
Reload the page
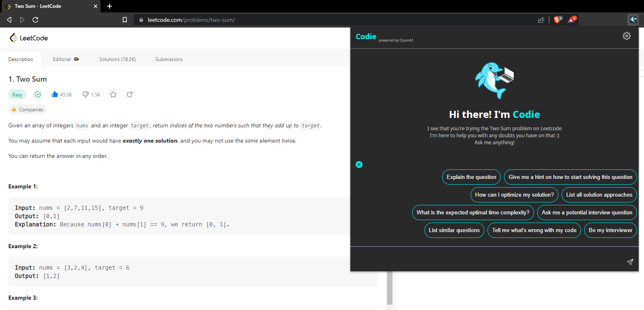tap(35, 20)
